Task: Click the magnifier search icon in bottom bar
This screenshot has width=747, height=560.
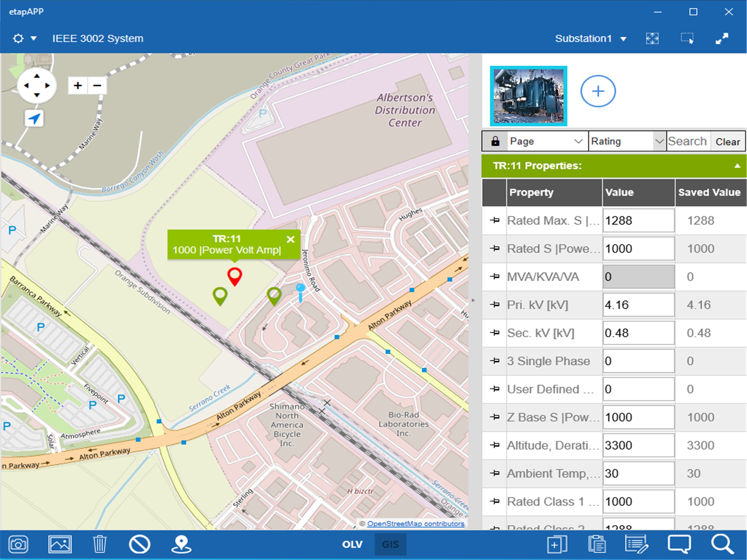Action: (x=722, y=544)
